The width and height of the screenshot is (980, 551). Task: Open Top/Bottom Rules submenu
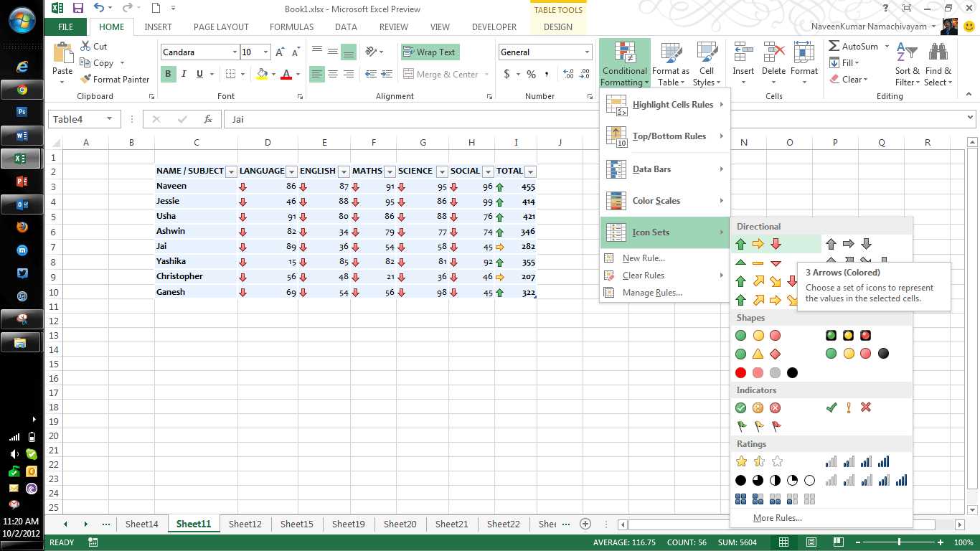pyautogui.click(x=664, y=136)
